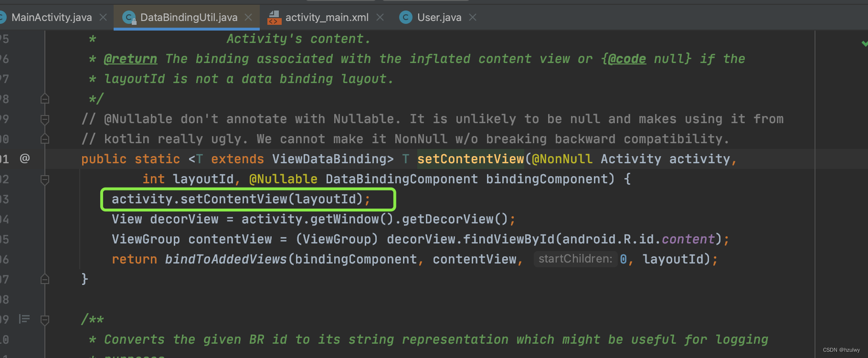Click the setContentView method name in the declaration
The height and width of the screenshot is (358, 868).
click(x=471, y=159)
